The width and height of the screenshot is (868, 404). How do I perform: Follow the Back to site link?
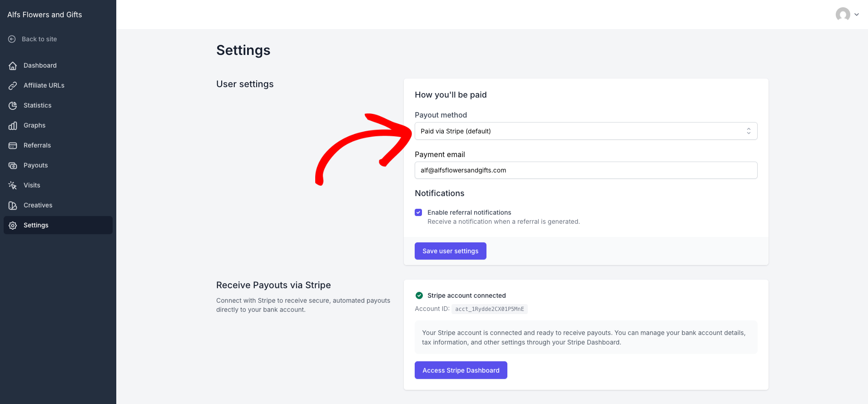[x=32, y=39]
